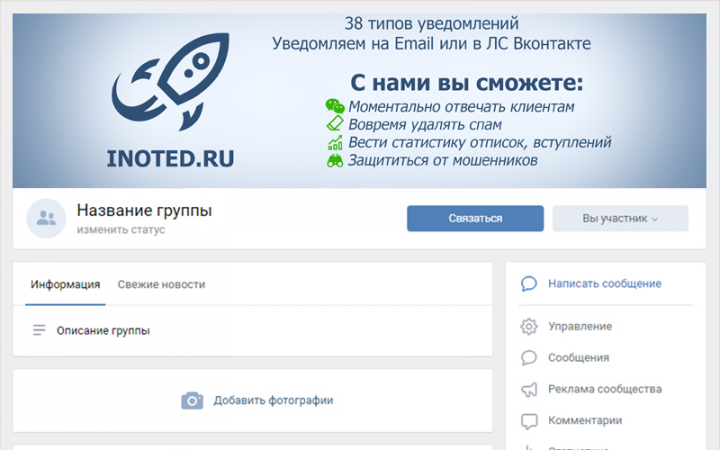This screenshot has width=720, height=450.
Task: Click the chat bubble icon next to Сообщения
Action: pyautogui.click(x=529, y=358)
